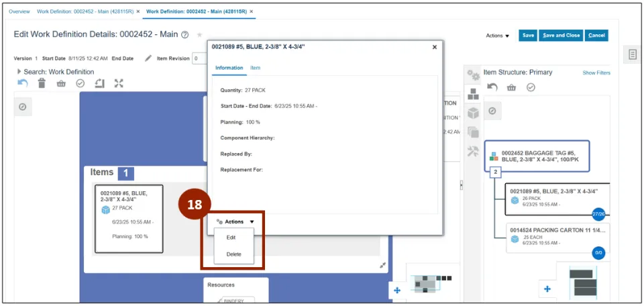Click the trash can delete icon
Image resolution: width=644 pixels, height=306 pixels.
tap(42, 83)
